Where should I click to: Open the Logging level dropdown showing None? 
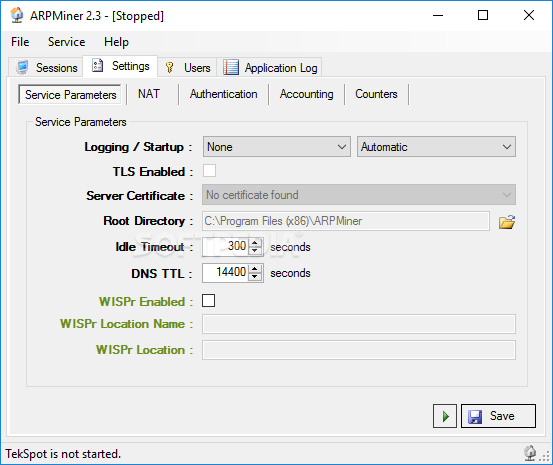tap(276, 147)
